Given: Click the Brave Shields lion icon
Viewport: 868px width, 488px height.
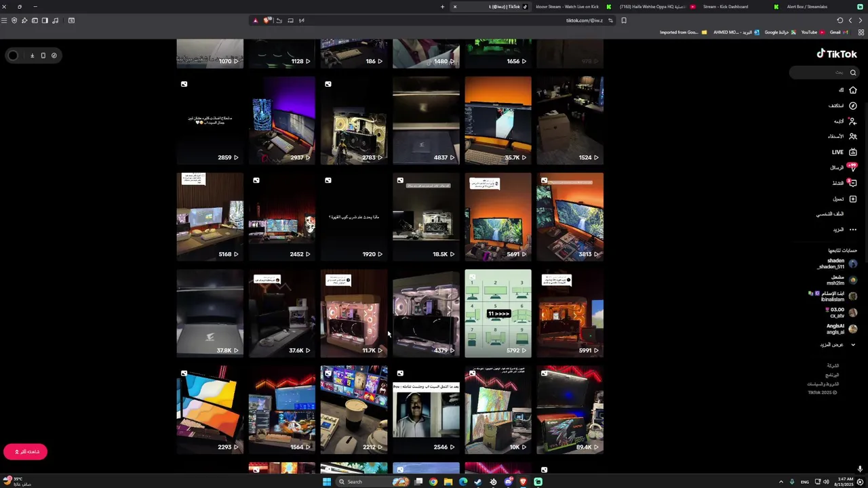Looking at the screenshot, I should 267,20.
